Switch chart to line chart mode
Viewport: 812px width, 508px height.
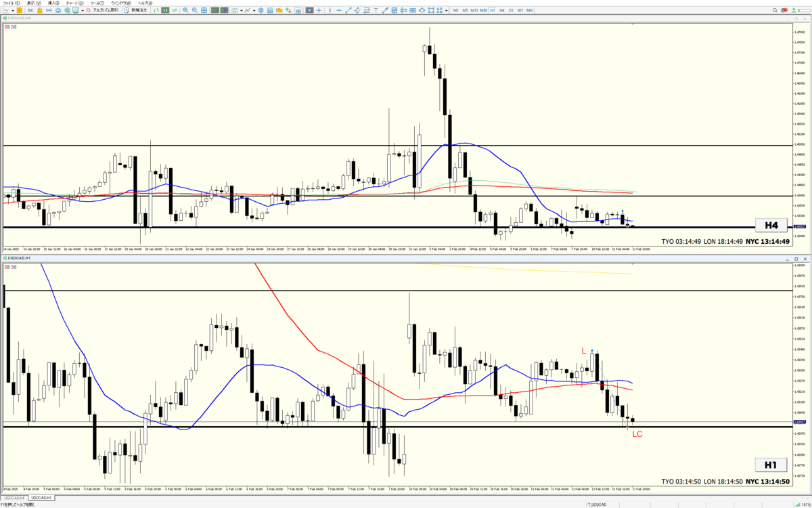click(x=175, y=10)
